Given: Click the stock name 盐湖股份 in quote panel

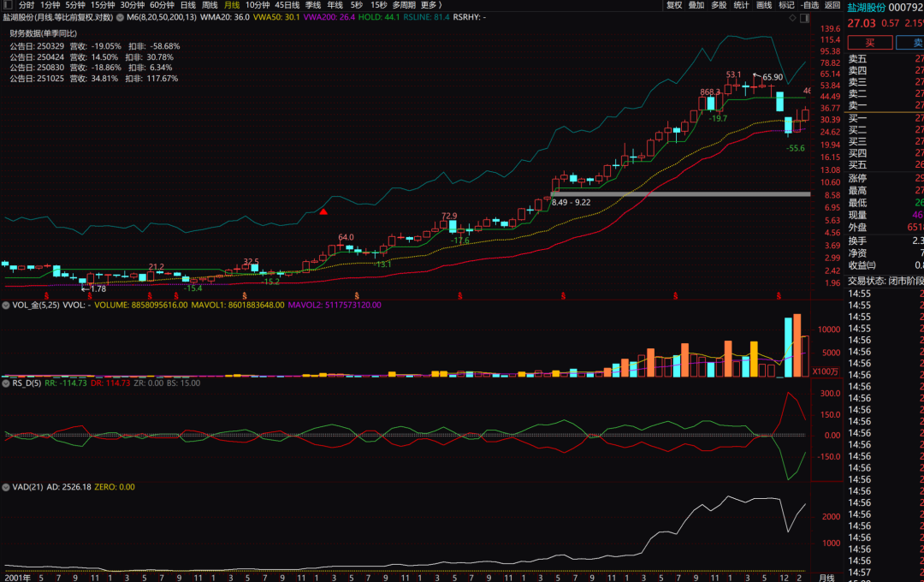Looking at the screenshot, I should [x=866, y=8].
